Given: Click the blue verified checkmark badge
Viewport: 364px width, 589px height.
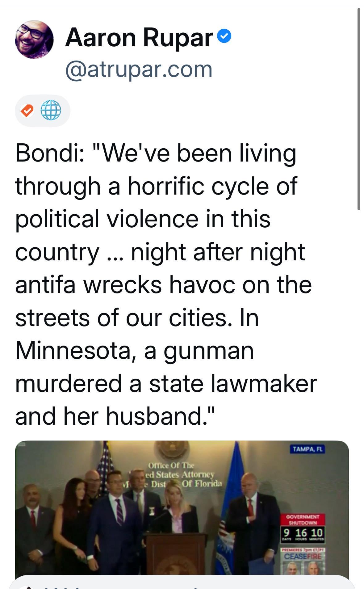Looking at the screenshot, I should (x=224, y=37).
